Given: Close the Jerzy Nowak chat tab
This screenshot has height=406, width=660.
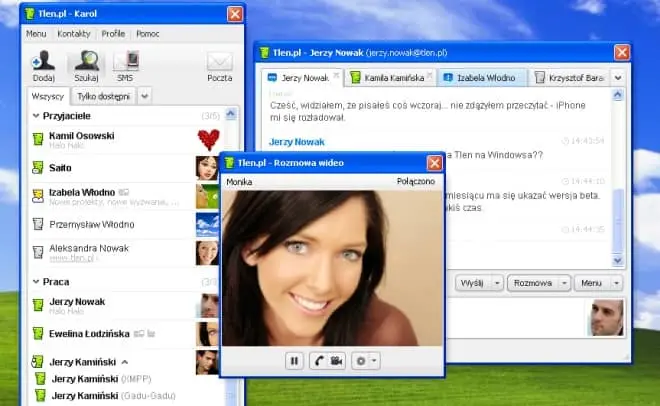Looking at the screenshot, I should pos(336,76).
